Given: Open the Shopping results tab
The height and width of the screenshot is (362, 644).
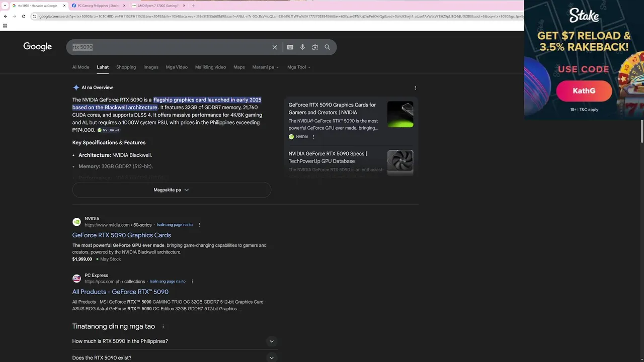Looking at the screenshot, I should (x=126, y=67).
